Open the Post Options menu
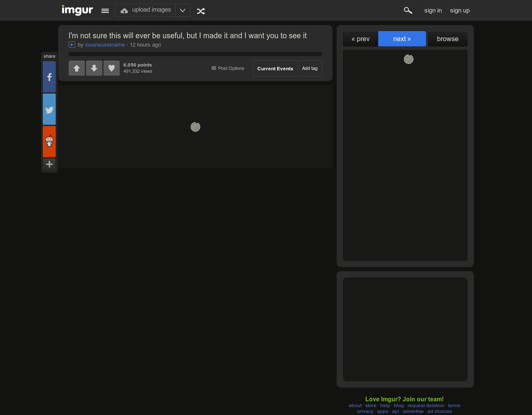 pos(228,68)
